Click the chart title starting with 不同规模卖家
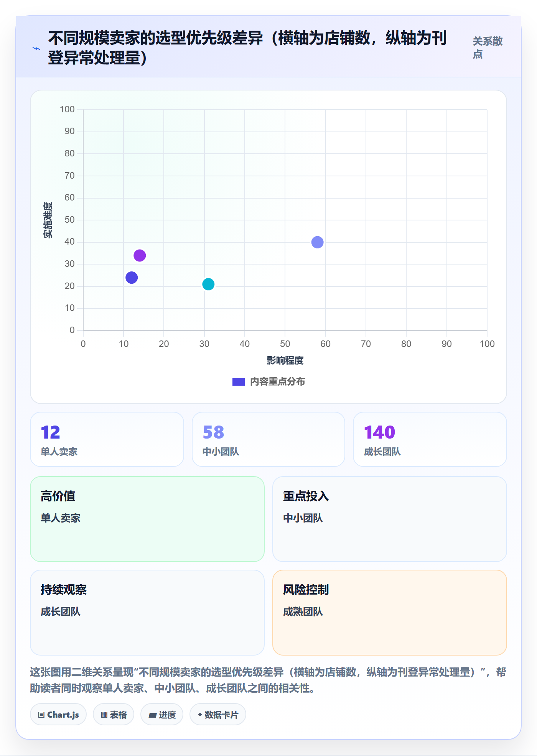This screenshot has width=537, height=756. tap(247, 48)
